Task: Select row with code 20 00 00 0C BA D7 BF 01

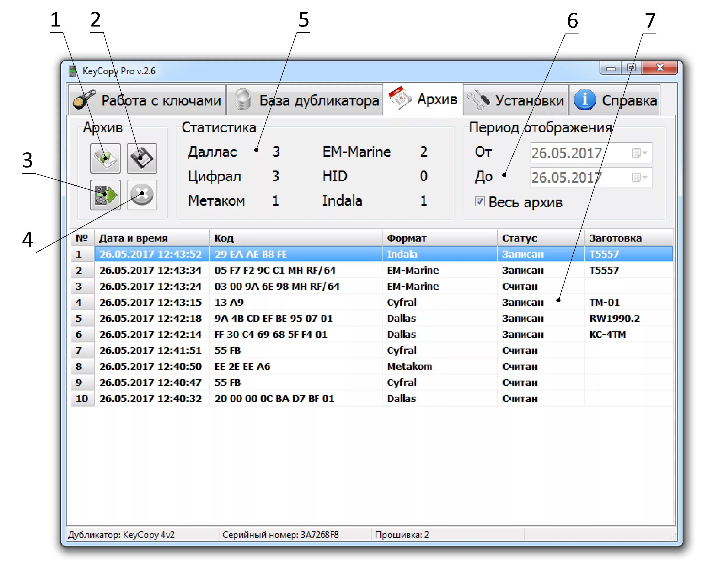Action: coord(372,398)
